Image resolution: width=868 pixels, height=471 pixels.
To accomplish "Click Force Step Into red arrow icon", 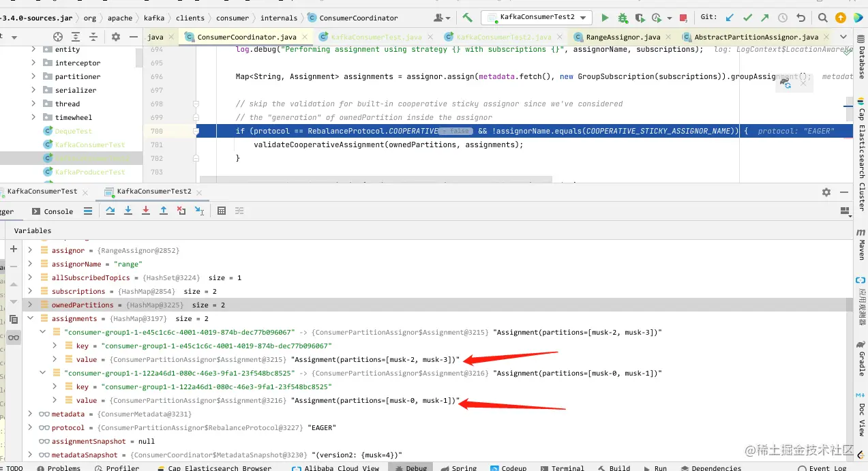I will click(146, 211).
